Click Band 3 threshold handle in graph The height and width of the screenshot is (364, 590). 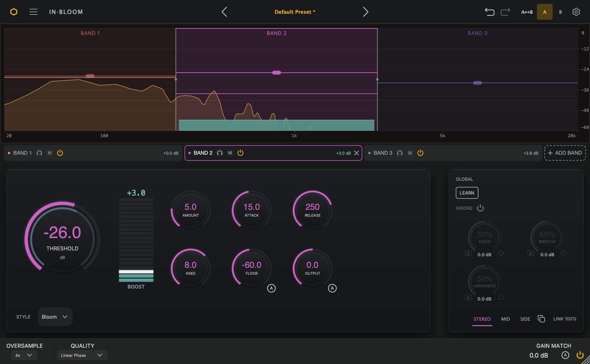click(x=478, y=83)
